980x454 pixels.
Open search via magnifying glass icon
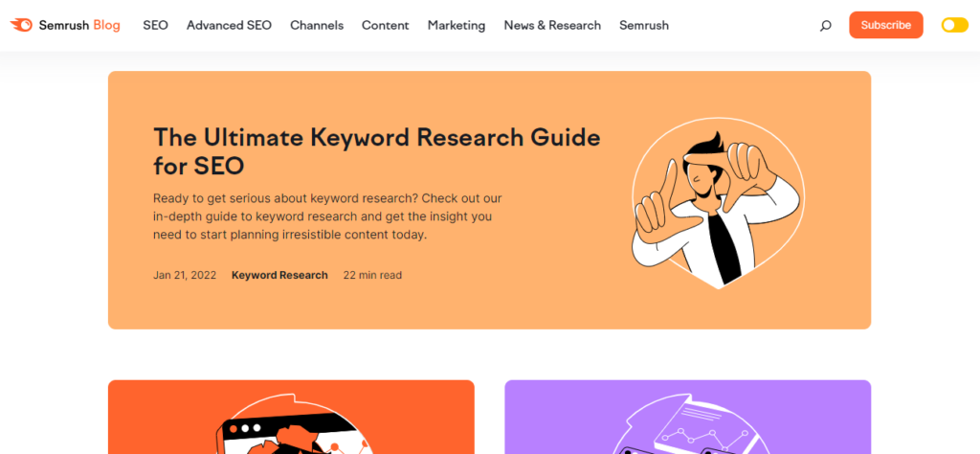pyautogui.click(x=826, y=26)
